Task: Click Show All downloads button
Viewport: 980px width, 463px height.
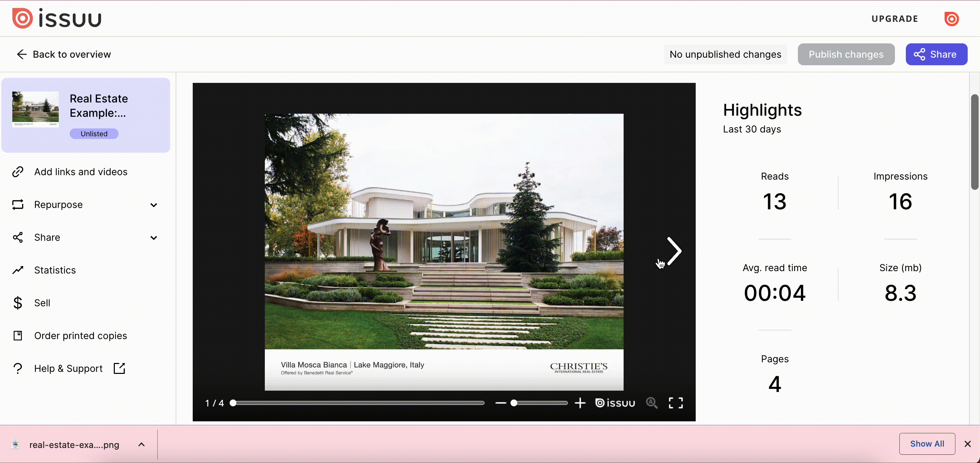Action: (927, 444)
